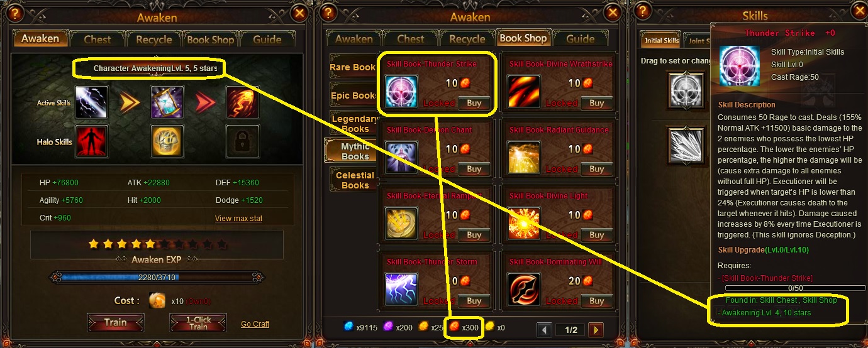Screen dimensions: 868x348
Task: Switch to Recycle tab in left Awaken window
Action: pyautogui.click(x=154, y=39)
